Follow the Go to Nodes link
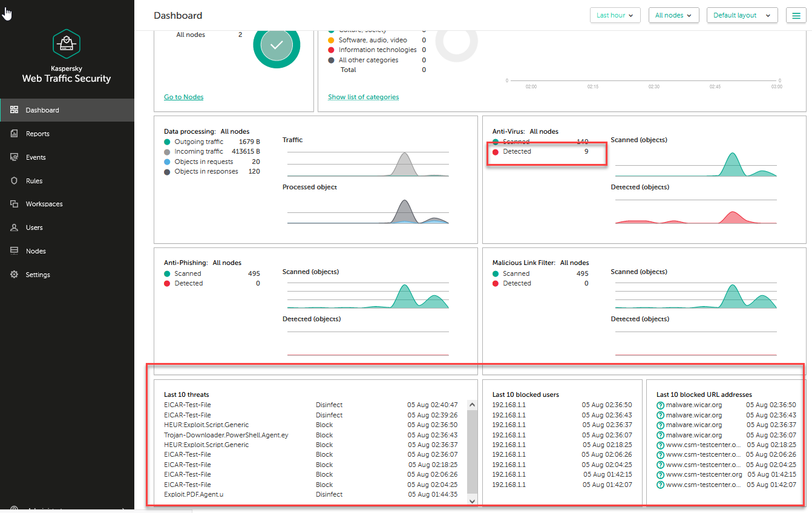 click(x=183, y=97)
